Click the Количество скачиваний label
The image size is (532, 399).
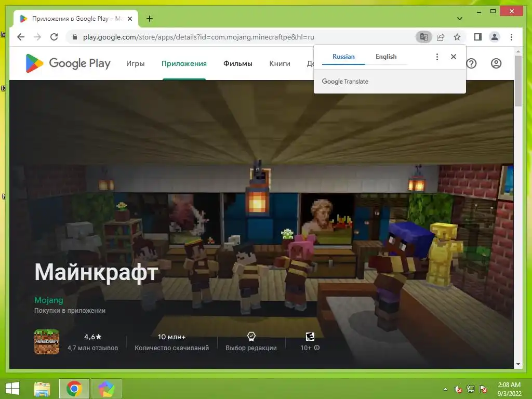[x=171, y=348]
